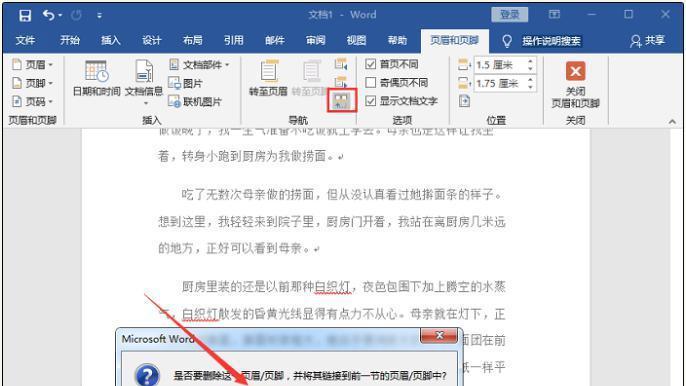Insert a picture with 图片
This screenshot has width=686, height=386.
186,83
